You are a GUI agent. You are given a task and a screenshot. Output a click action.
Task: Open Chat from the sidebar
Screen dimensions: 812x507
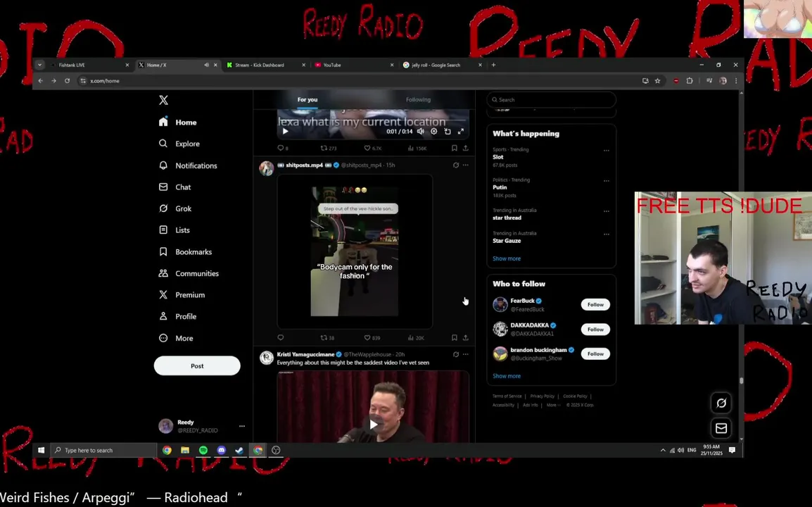(x=175, y=187)
